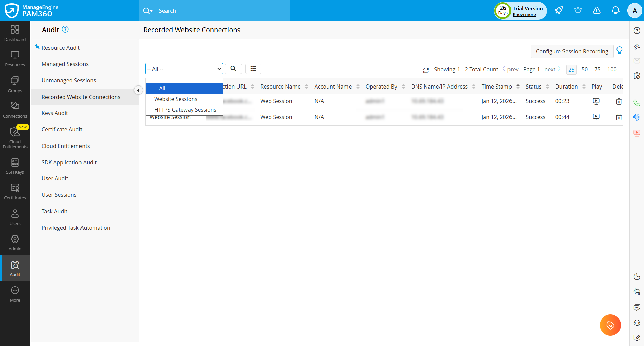Switch to dark mode moon icon
This screenshot has width=644, height=346.
point(637,277)
